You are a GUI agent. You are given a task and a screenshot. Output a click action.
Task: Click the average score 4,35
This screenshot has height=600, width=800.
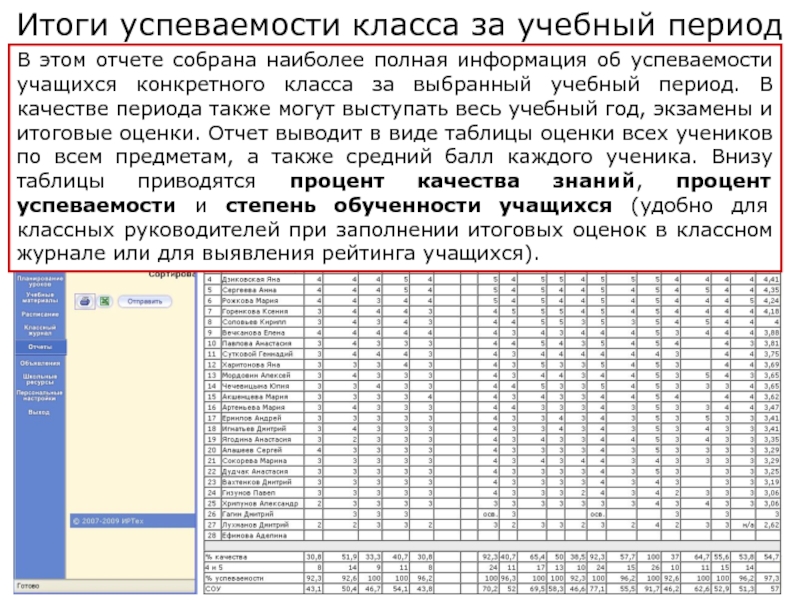pos(771,290)
